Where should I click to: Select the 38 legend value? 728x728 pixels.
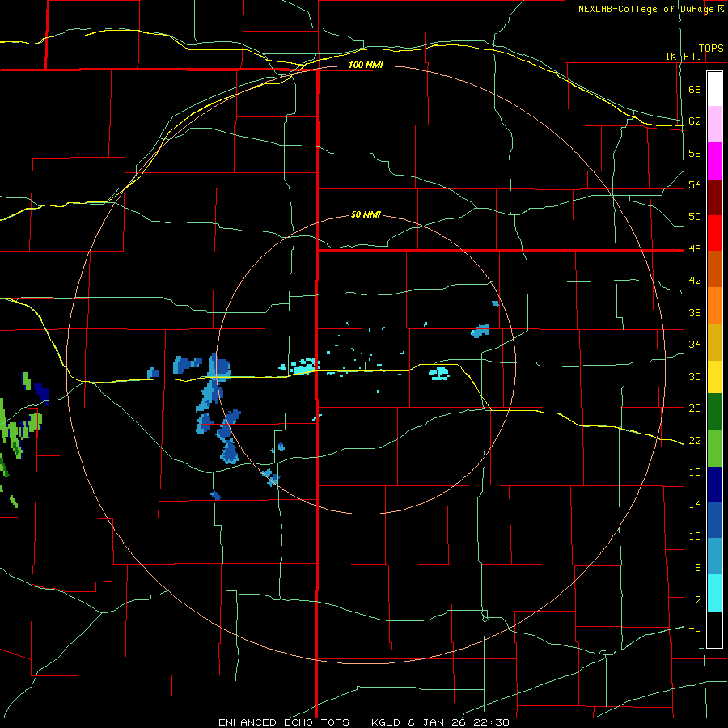pos(695,313)
